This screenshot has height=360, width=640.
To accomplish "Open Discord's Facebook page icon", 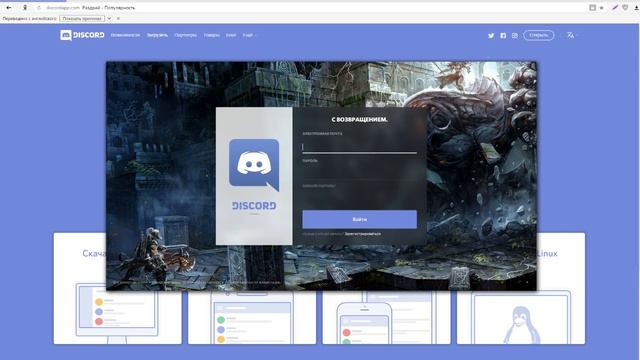I will 503,36.
